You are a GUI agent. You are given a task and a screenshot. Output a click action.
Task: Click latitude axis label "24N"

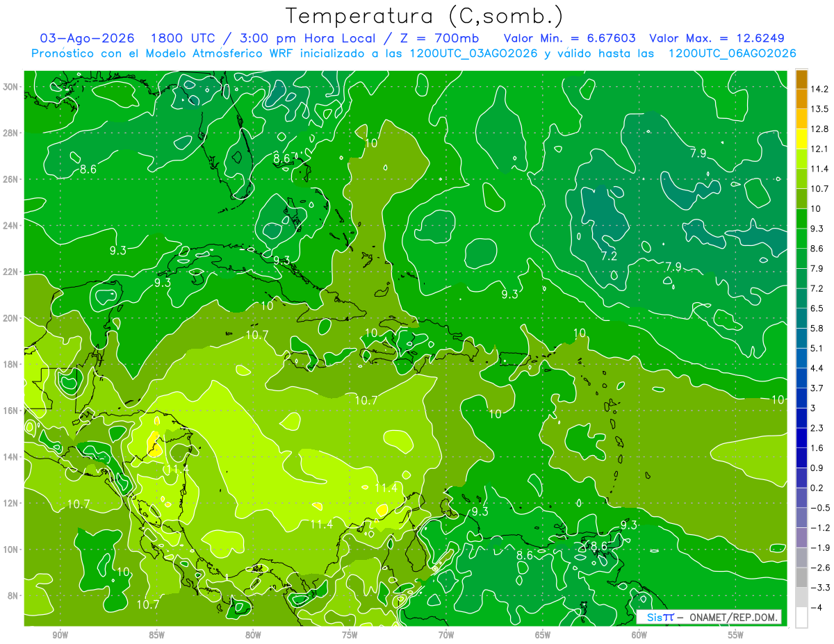(x=10, y=226)
